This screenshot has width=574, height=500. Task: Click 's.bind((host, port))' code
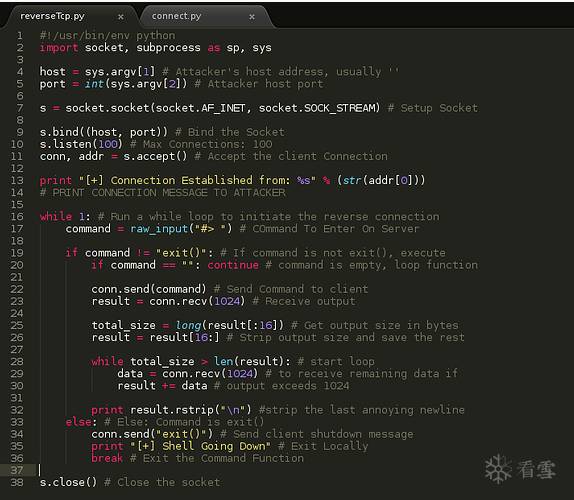pyautogui.click(x=104, y=133)
